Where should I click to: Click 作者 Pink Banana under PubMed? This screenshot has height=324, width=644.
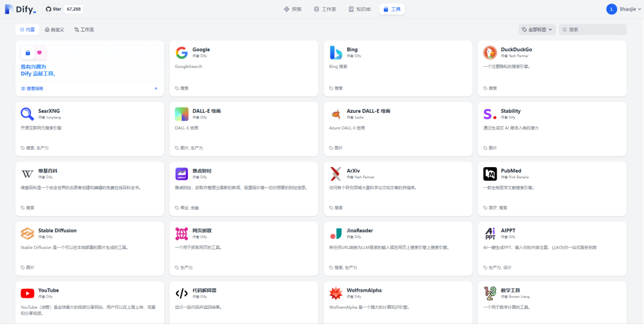point(515,177)
